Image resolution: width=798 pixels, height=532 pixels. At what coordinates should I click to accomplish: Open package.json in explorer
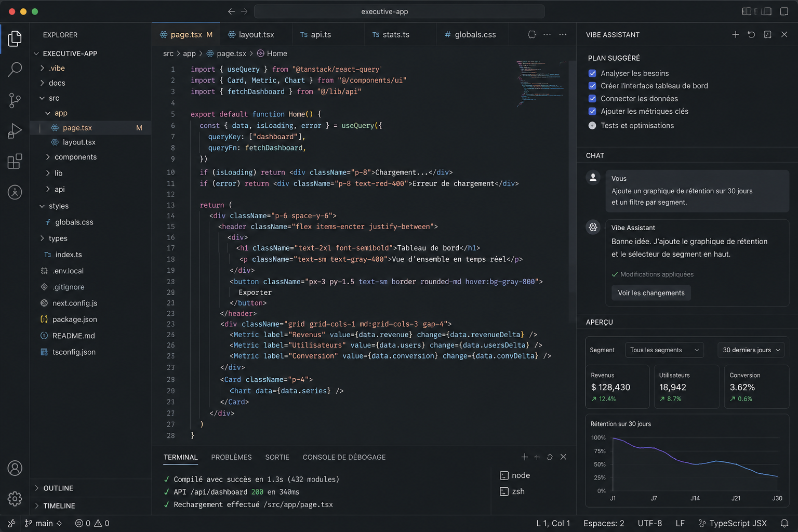click(90, 319)
